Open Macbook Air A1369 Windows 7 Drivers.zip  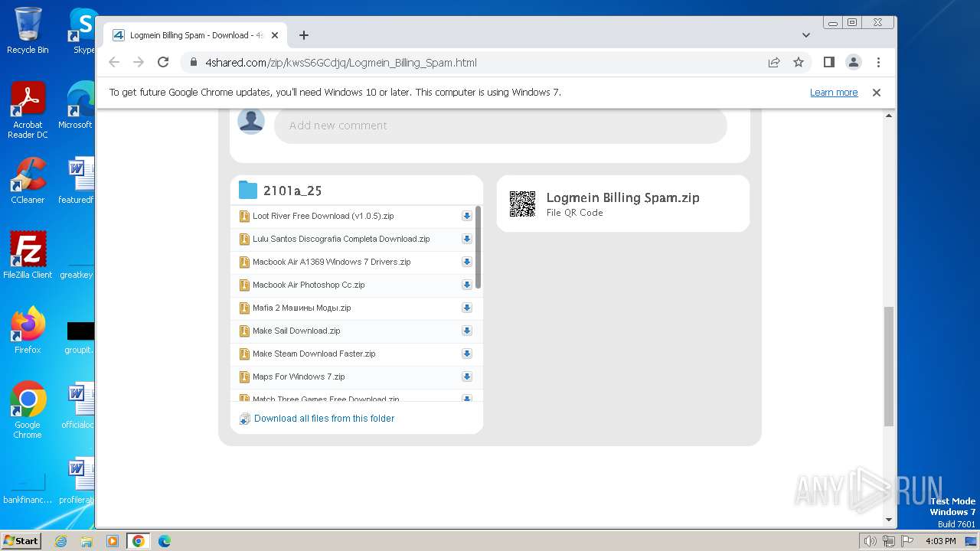(332, 262)
